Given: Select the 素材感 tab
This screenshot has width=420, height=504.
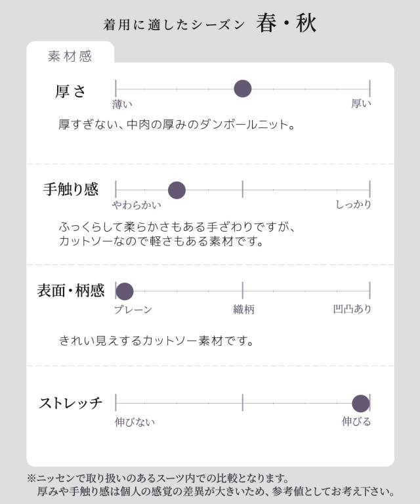Looking at the screenshot, I should tap(70, 56).
